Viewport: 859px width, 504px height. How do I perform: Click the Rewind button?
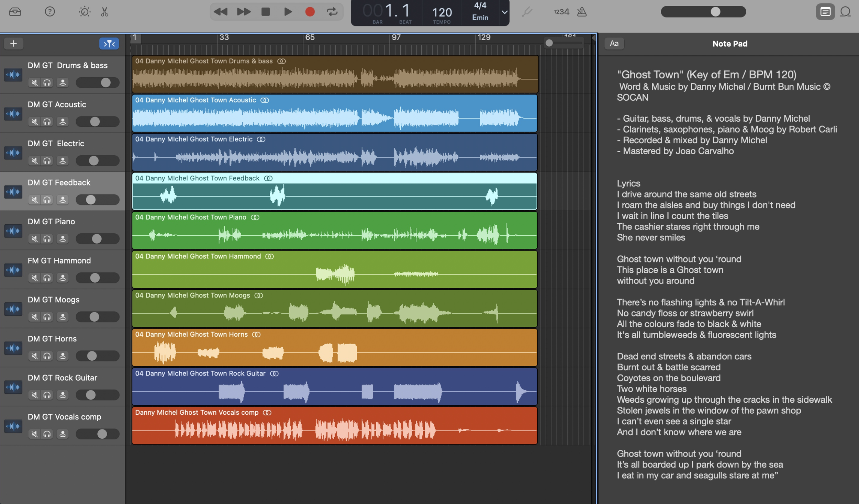coord(220,12)
